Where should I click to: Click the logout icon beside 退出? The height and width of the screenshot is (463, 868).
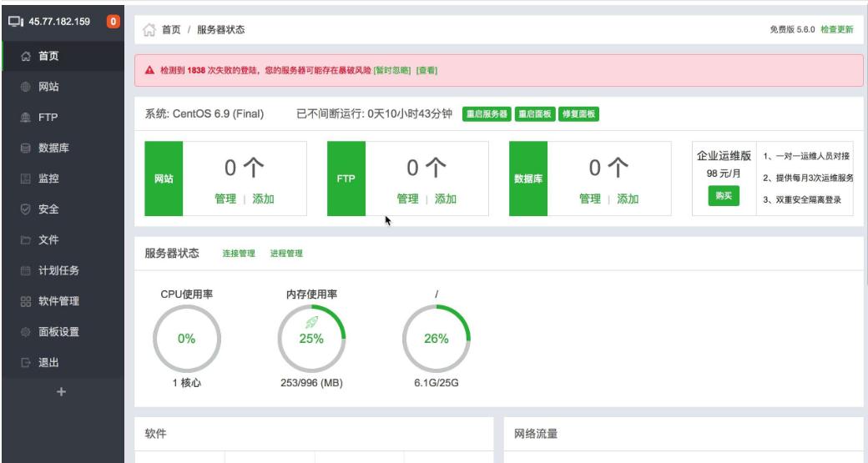[26, 363]
